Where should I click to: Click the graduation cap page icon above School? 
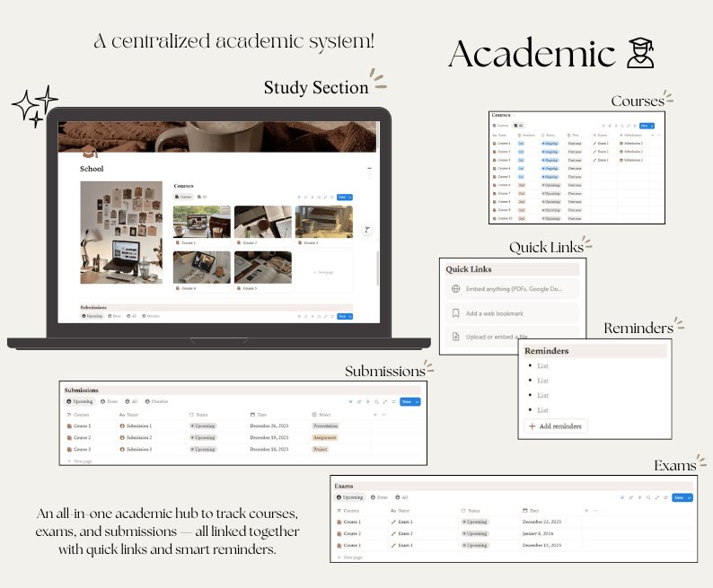90,153
